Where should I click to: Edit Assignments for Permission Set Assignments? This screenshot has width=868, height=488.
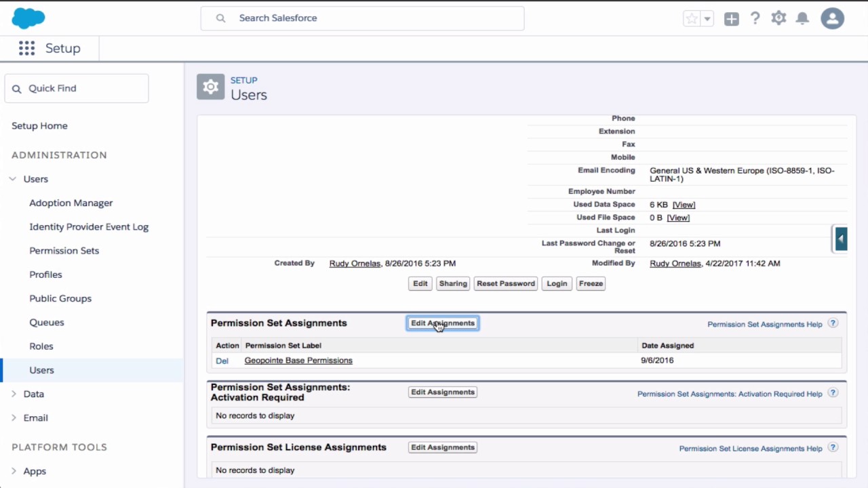(443, 323)
